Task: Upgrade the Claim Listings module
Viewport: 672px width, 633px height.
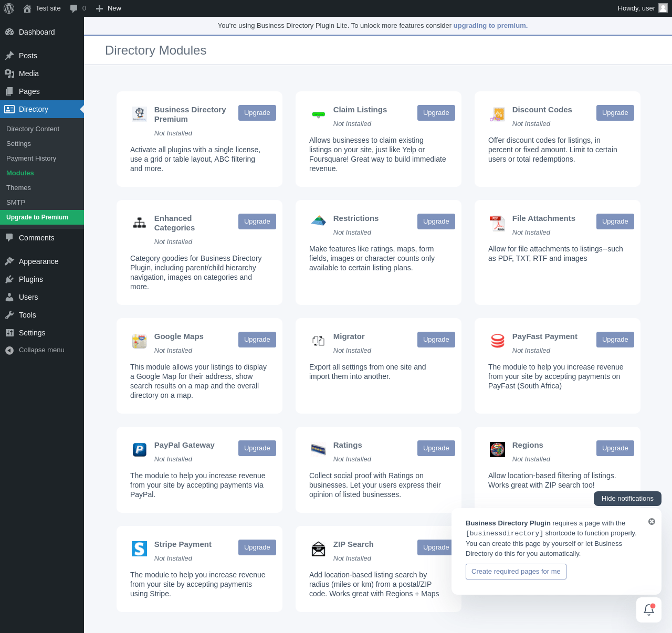Action: pyautogui.click(x=436, y=113)
